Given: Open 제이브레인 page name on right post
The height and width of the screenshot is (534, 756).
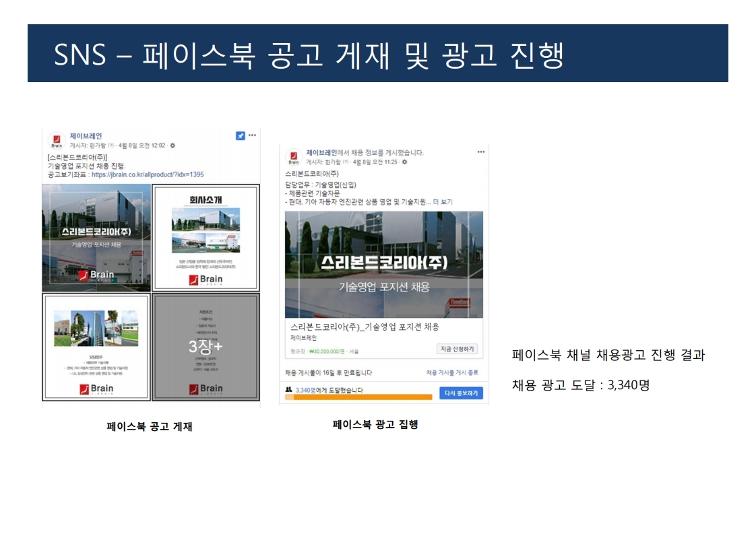Looking at the screenshot, I should point(321,152).
